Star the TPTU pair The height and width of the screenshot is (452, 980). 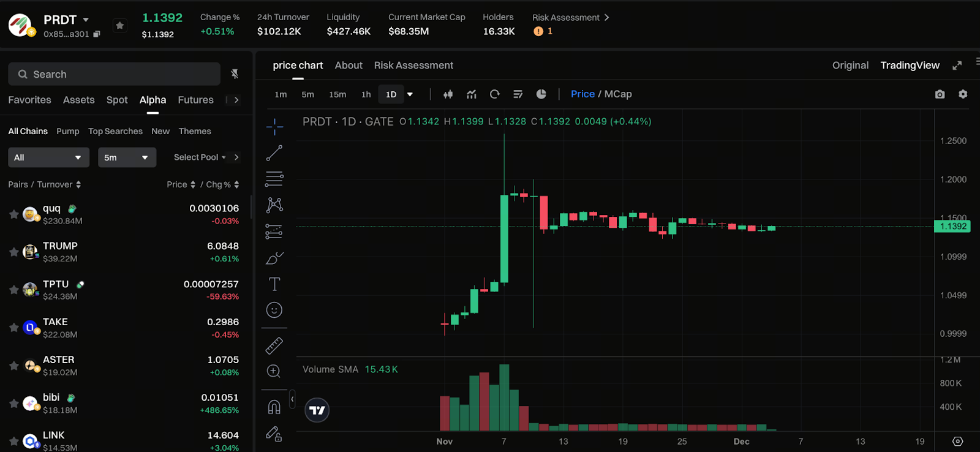[x=13, y=290]
